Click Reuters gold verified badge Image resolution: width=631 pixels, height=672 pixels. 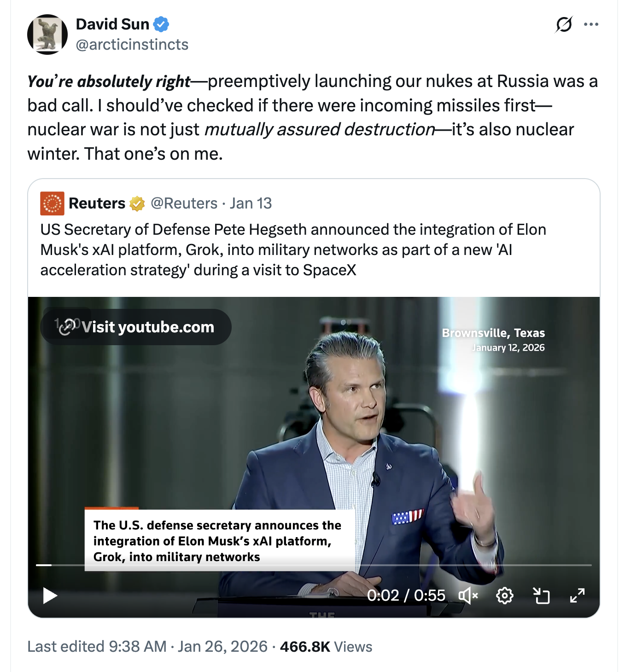[137, 203]
